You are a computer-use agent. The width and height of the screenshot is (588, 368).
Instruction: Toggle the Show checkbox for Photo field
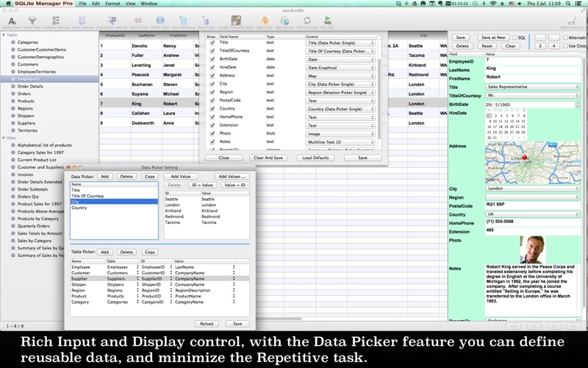click(x=212, y=134)
